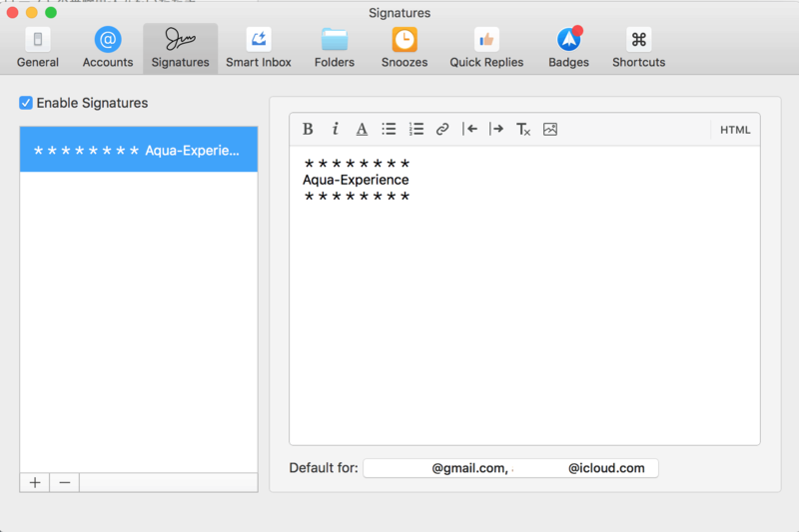The height and width of the screenshot is (532, 799).
Task: Maximize the Signatures window
Action: [51, 12]
